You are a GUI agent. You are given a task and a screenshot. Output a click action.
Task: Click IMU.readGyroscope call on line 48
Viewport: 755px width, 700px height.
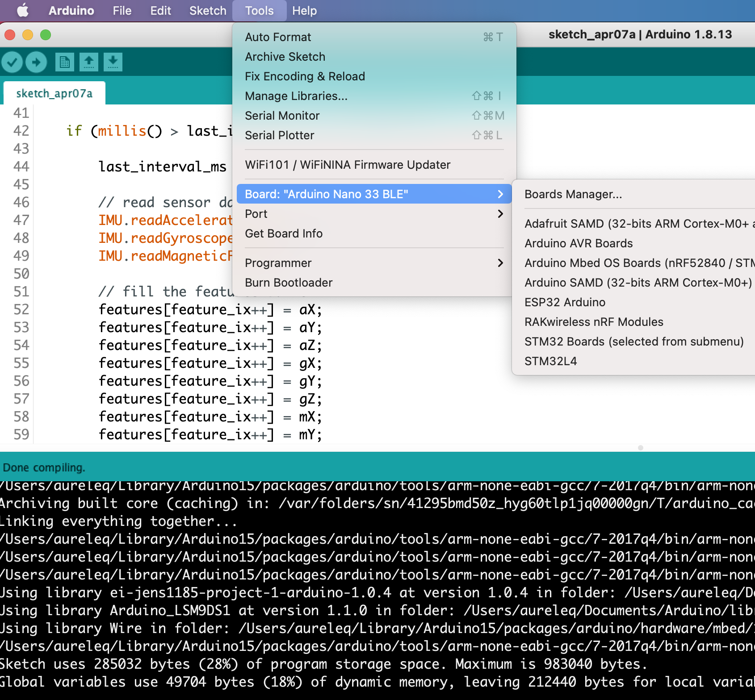pyautogui.click(x=166, y=238)
